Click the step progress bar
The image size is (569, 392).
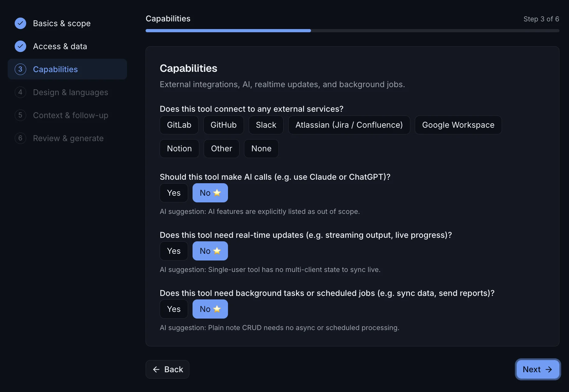pos(353,31)
